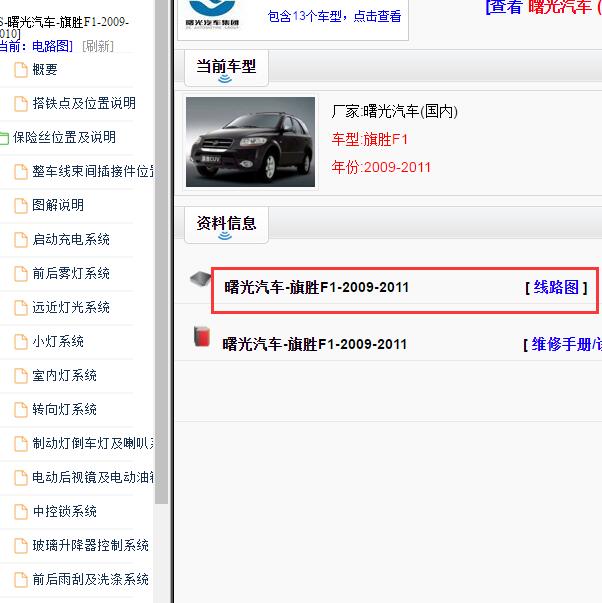Click the document icon beside 小灯系统

[x=21, y=342]
